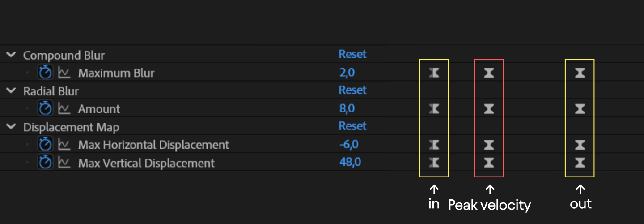
Task: Click graph icon beside Max Vertical Displacement
Action: (65, 162)
